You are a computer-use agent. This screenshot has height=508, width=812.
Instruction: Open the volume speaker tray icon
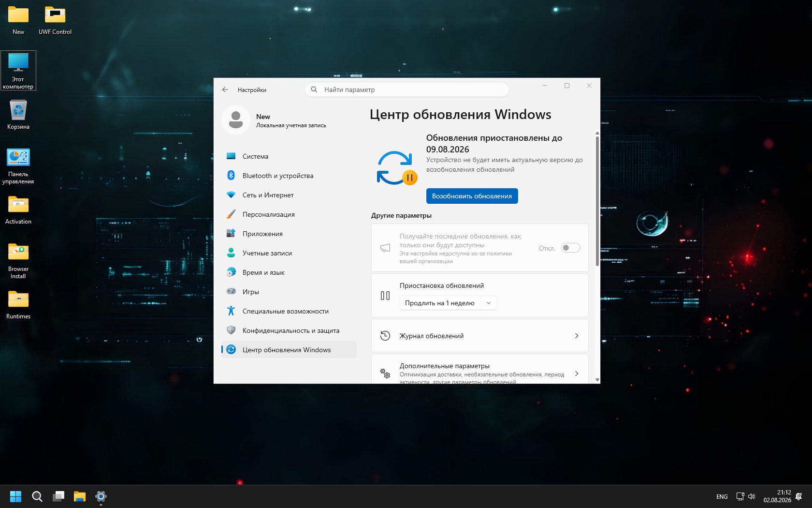[x=752, y=496]
